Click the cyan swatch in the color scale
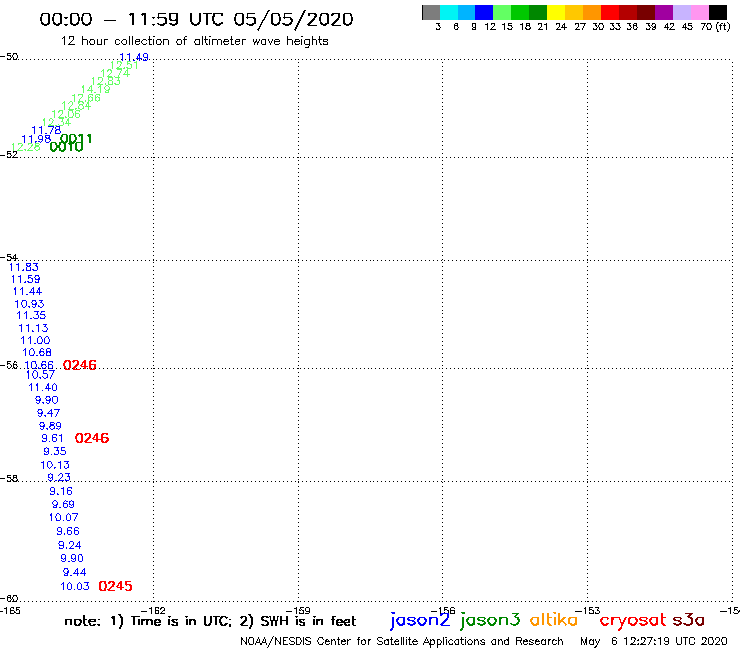This screenshot has height=650, width=740. coord(449,12)
